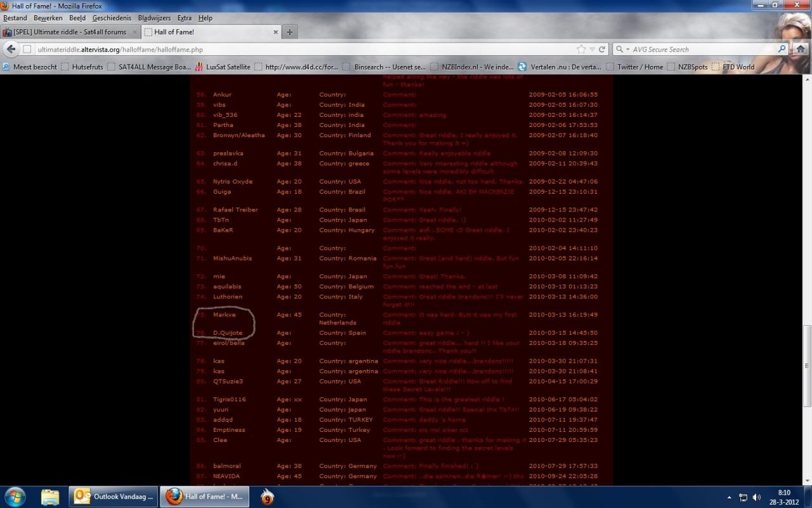Open Firefox home page via house icon
This screenshot has width=812, height=508.
tap(800, 49)
